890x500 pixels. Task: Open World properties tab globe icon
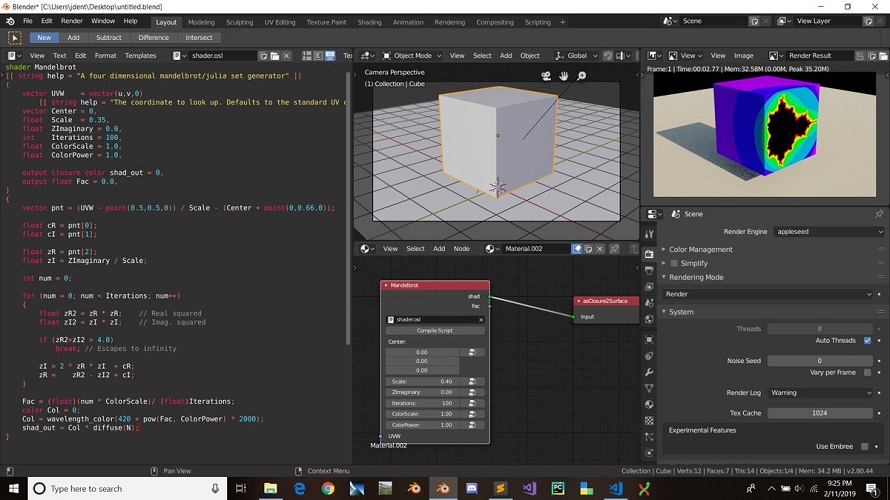[649, 319]
